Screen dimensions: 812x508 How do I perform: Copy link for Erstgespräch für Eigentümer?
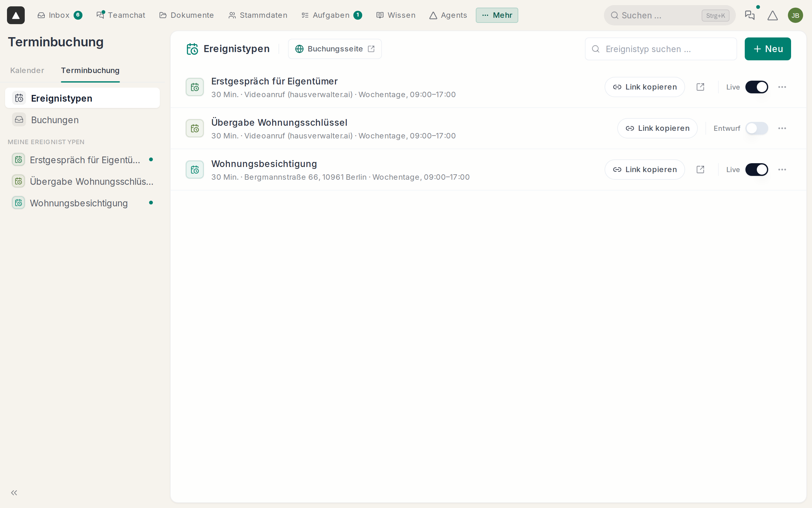645,87
